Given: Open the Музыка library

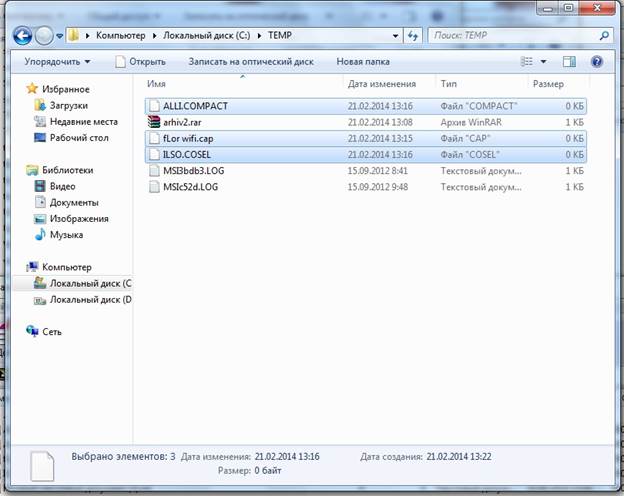Looking at the screenshot, I should [x=66, y=235].
